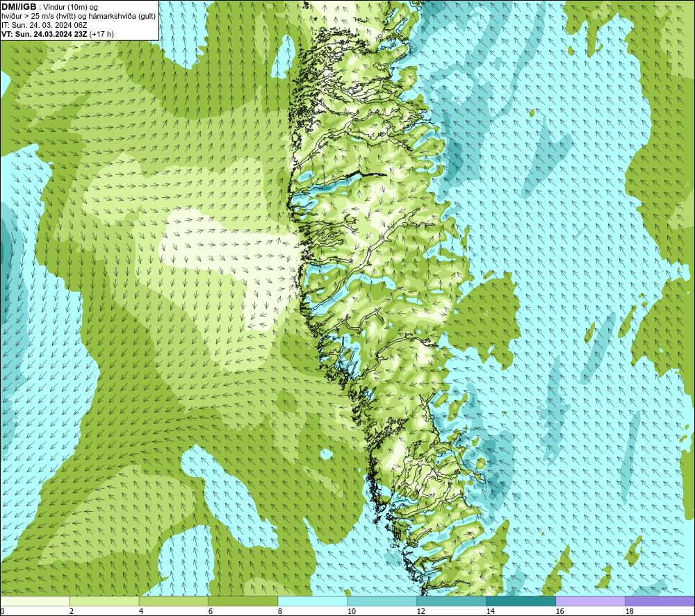
Task: Click the 'IT: Sun. 24. 03. 2024 06Z' line
Action: pos(44,25)
